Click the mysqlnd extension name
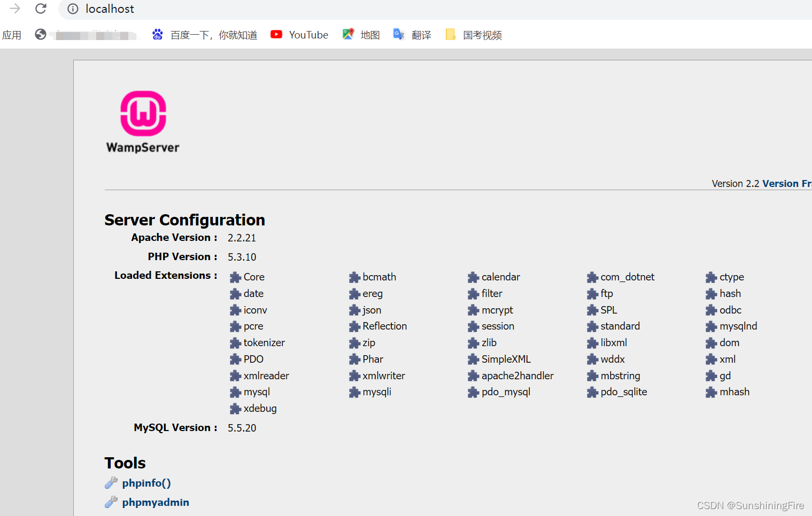The width and height of the screenshot is (812, 516). (x=738, y=326)
